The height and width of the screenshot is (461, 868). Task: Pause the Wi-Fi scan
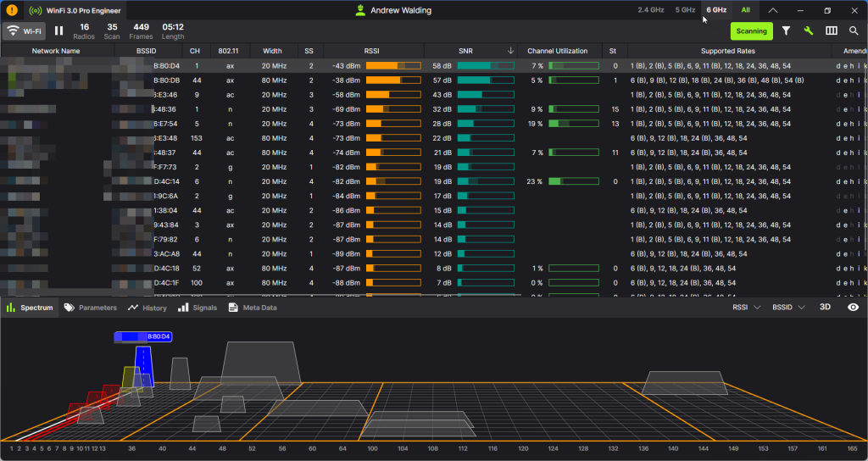[59, 31]
